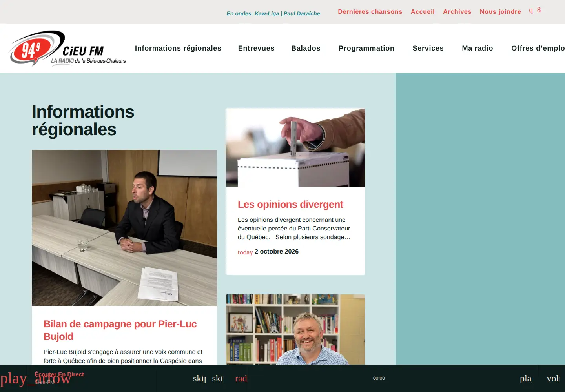Image resolution: width=565 pixels, height=392 pixels.
Task: Read the "Bilan de campagne pour Pier-Luc Bujold" article
Action: (x=120, y=330)
